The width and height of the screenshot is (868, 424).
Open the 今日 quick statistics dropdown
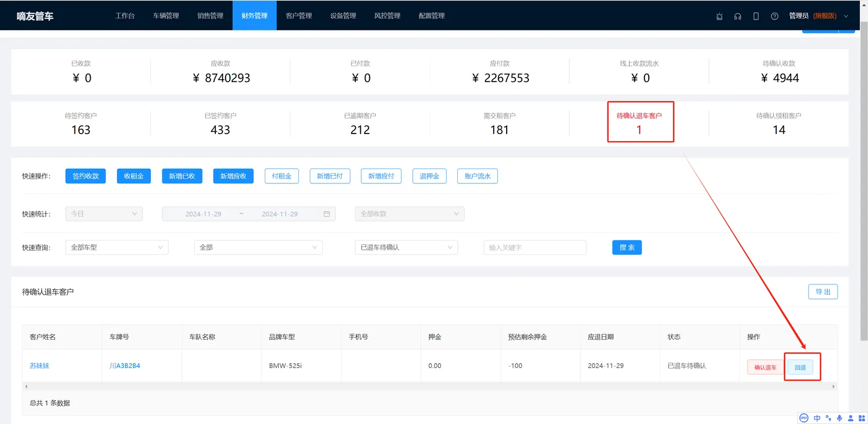pyautogui.click(x=104, y=214)
